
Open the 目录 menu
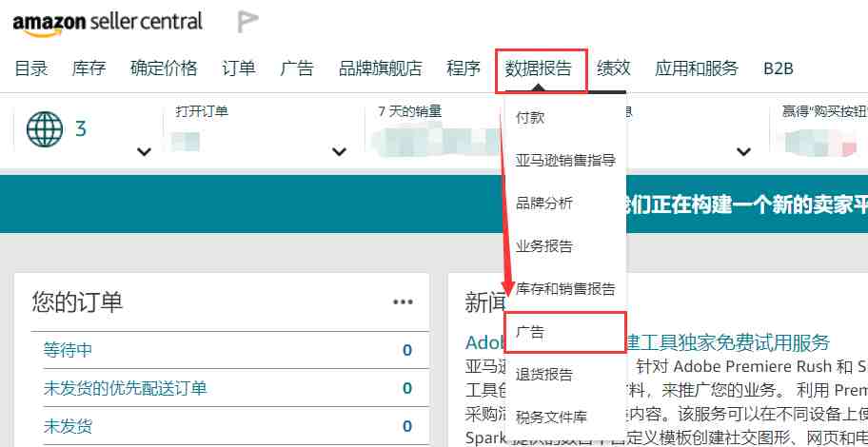pyautogui.click(x=31, y=68)
